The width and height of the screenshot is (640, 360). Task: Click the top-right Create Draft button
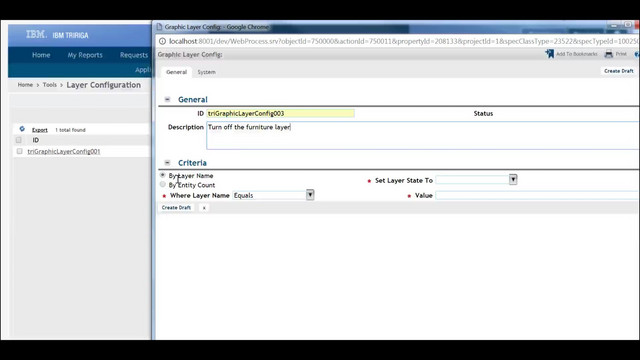[618, 71]
